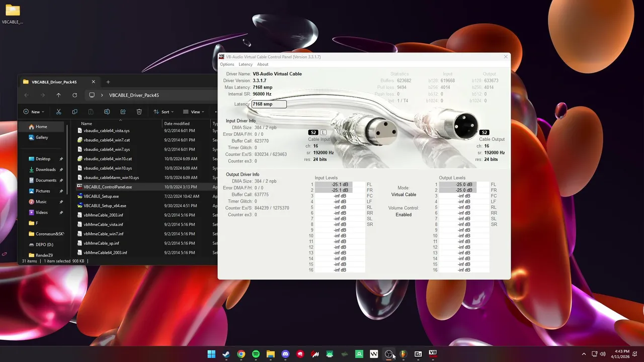The image size is (644, 362).
Task: Open File Explorer icon in the taskbar
Action: (270, 354)
